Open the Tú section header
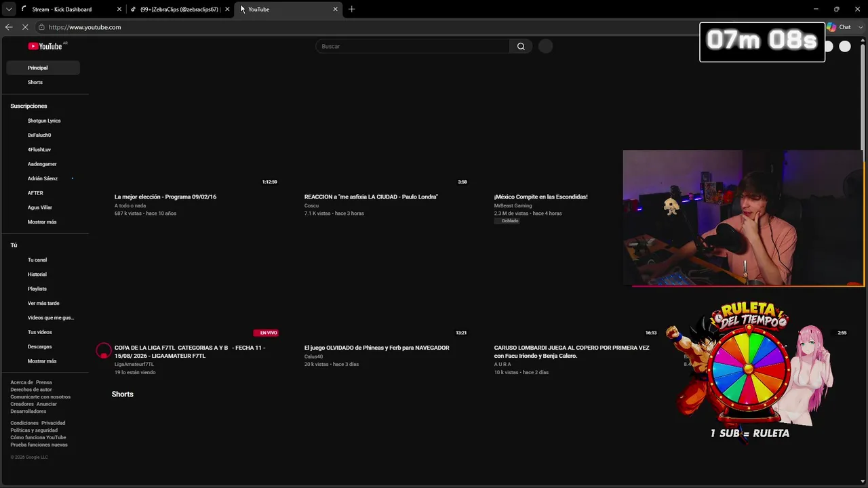 (x=14, y=245)
